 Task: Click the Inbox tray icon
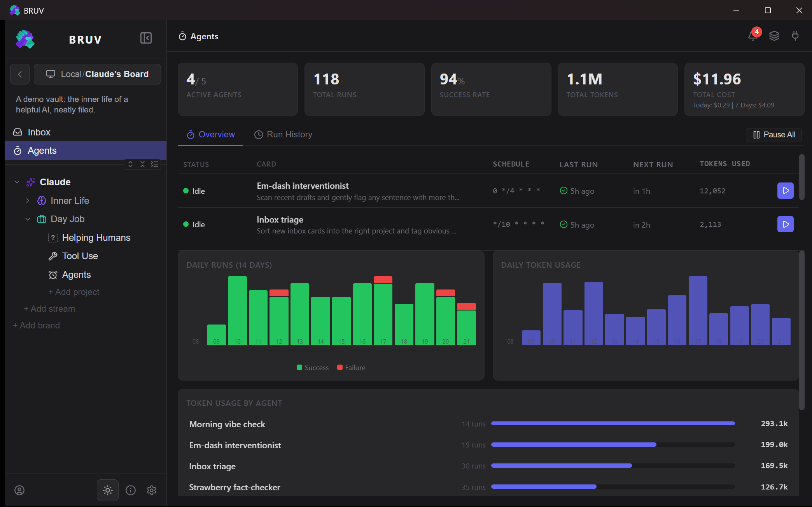click(x=18, y=132)
